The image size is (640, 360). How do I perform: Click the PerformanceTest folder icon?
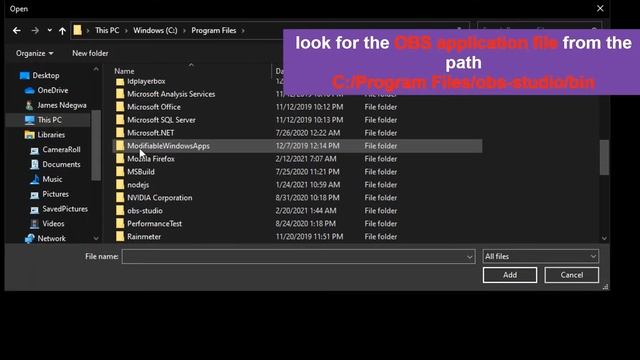pyautogui.click(x=120, y=224)
